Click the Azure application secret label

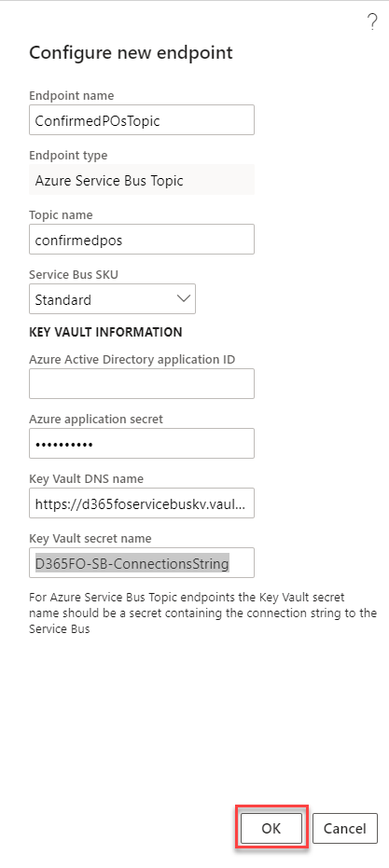click(96, 419)
